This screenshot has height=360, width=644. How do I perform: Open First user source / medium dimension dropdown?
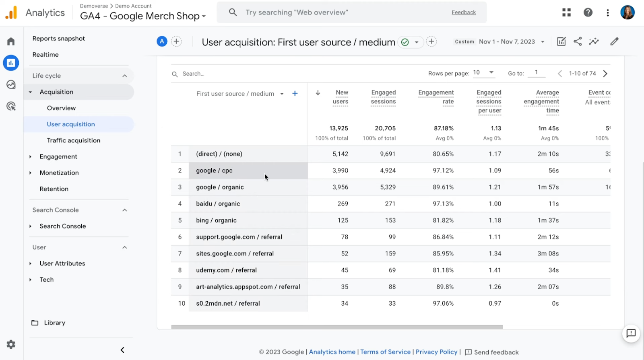click(240, 94)
